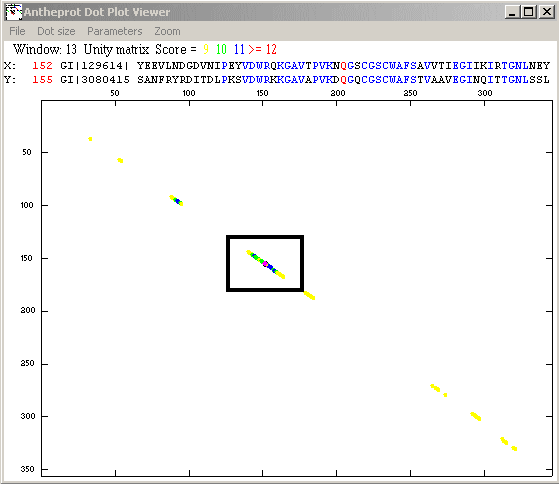Minimize the Dot Plot Viewer window
The height and width of the screenshot is (484, 559).
(x=512, y=12)
